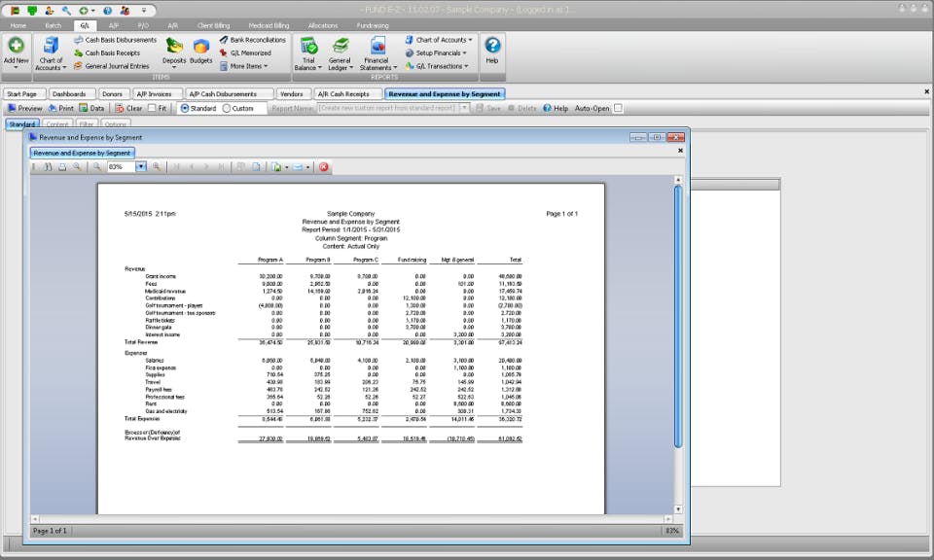Screen dimensions: 934x560
Task: Click the zoom percentage field showing 83%
Action: click(122, 167)
